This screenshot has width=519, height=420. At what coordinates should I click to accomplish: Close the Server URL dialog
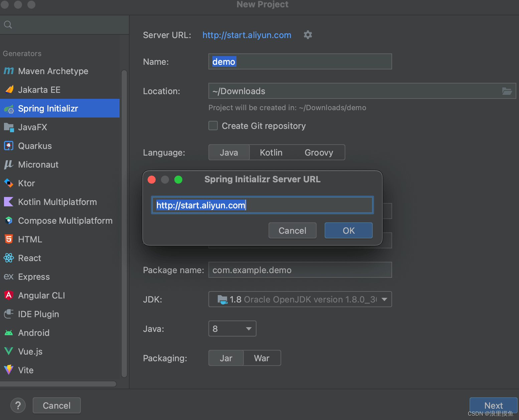click(152, 180)
